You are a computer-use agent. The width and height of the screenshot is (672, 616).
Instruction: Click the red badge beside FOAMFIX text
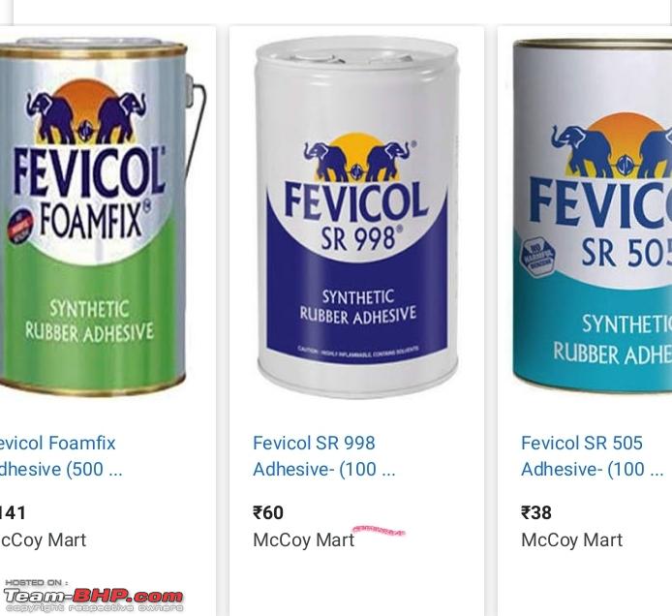coord(20,226)
